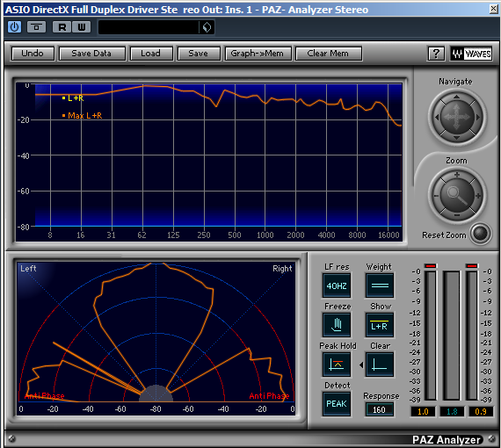
Task: Click the Load button
Action: [151, 54]
